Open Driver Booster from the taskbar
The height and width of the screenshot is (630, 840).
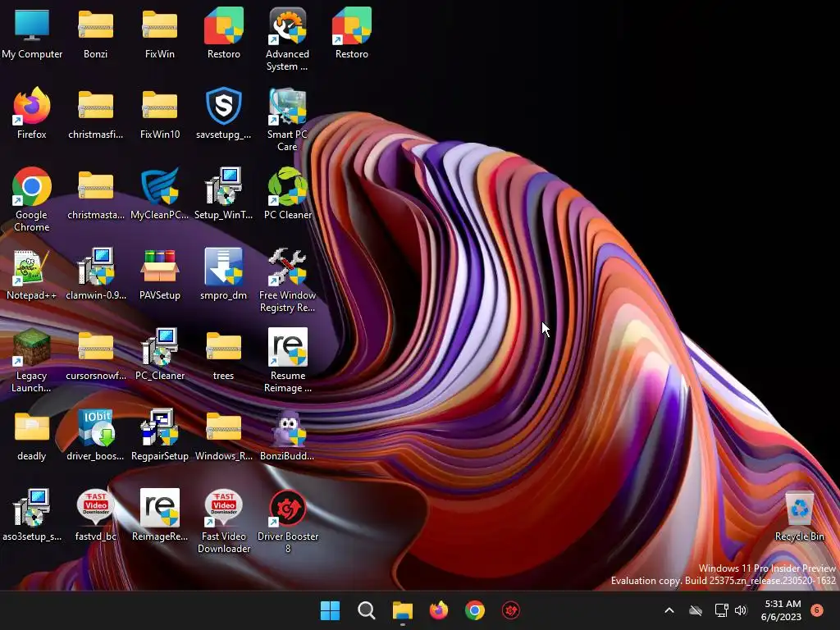tap(511, 610)
